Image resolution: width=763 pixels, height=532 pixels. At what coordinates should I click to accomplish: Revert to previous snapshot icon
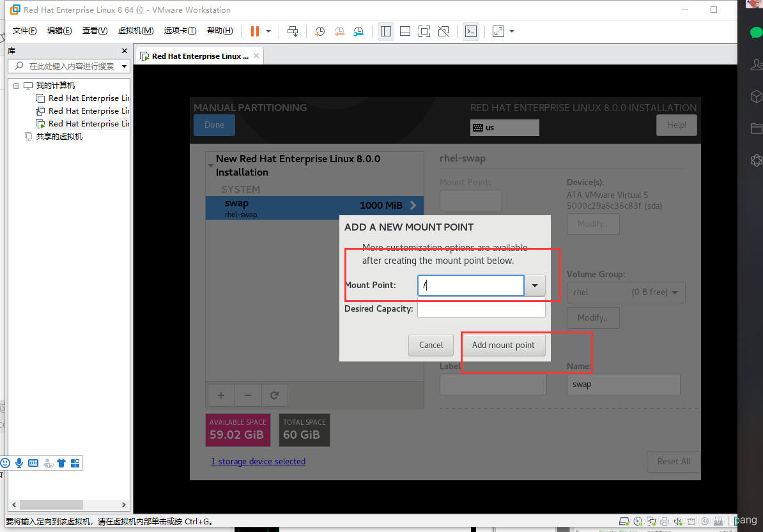[339, 31]
